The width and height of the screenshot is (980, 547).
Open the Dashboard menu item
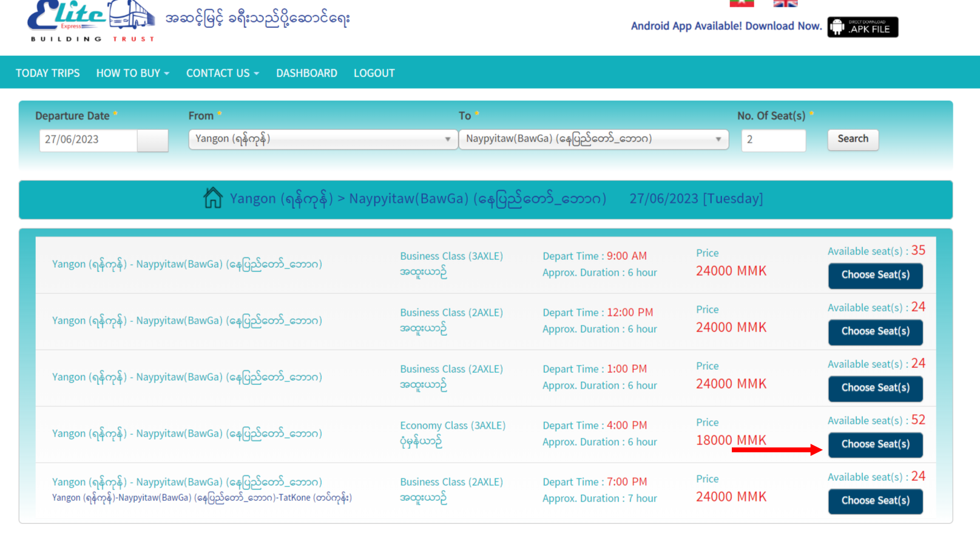click(x=306, y=73)
